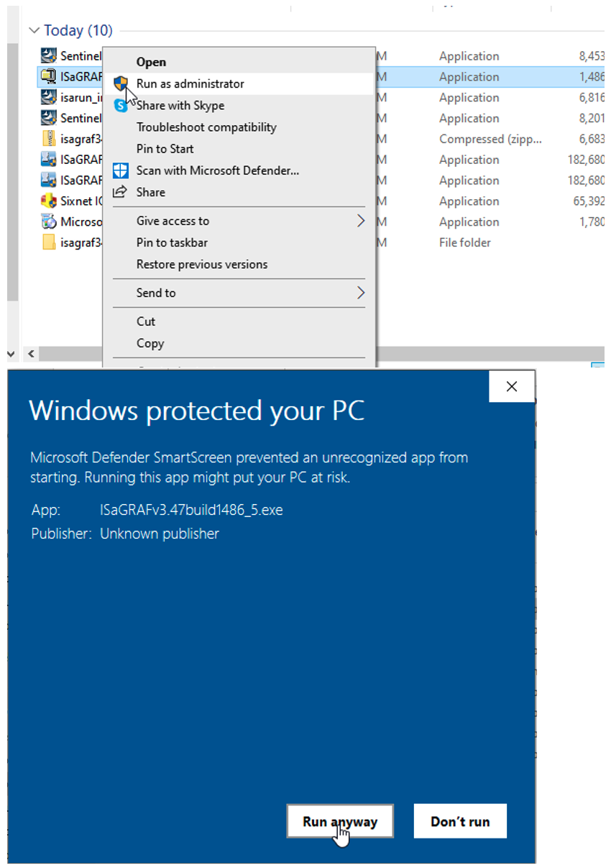The height and width of the screenshot is (868, 611).
Task: Click the 1,486 size value
Action: [x=593, y=76]
